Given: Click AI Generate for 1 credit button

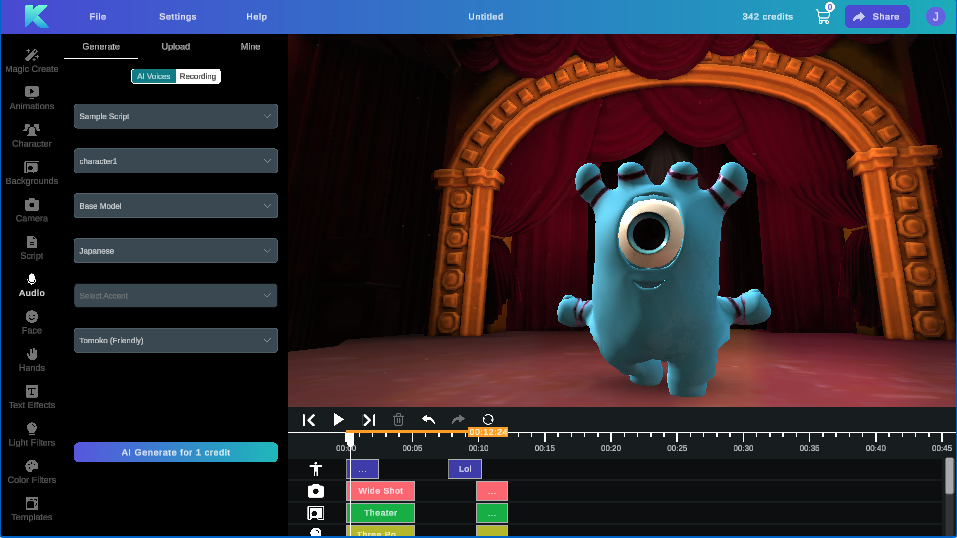Looking at the screenshot, I should click(x=176, y=452).
